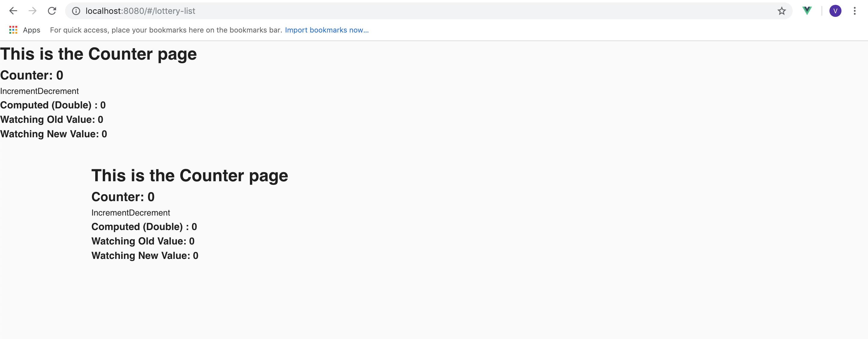Click the lower Counter page heading
The width and height of the screenshot is (868, 339).
pyautogui.click(x=189, y=176)
